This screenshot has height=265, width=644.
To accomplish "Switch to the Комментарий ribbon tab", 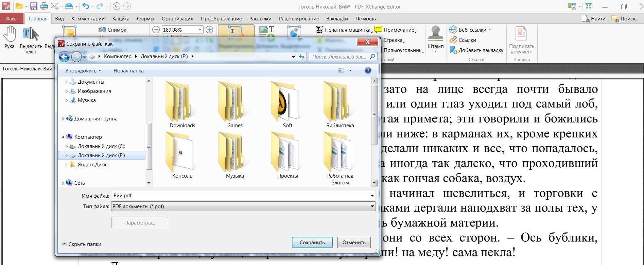I will click(88, 19).
